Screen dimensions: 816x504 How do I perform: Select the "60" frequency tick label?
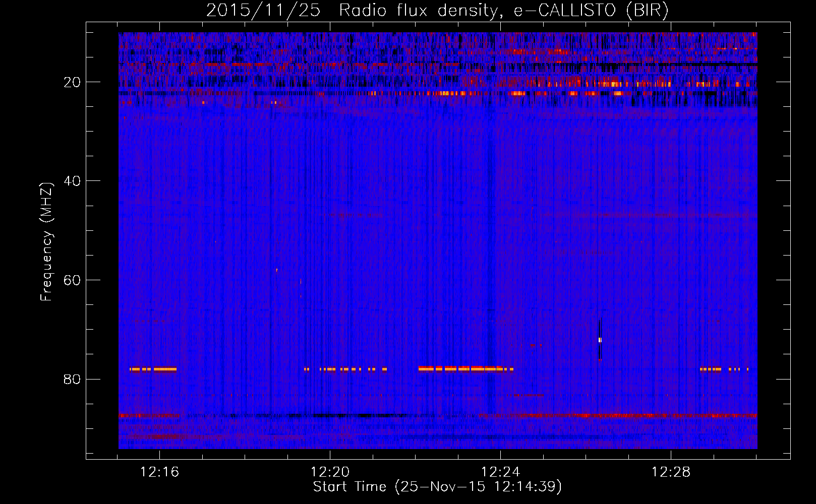[72, 280]
